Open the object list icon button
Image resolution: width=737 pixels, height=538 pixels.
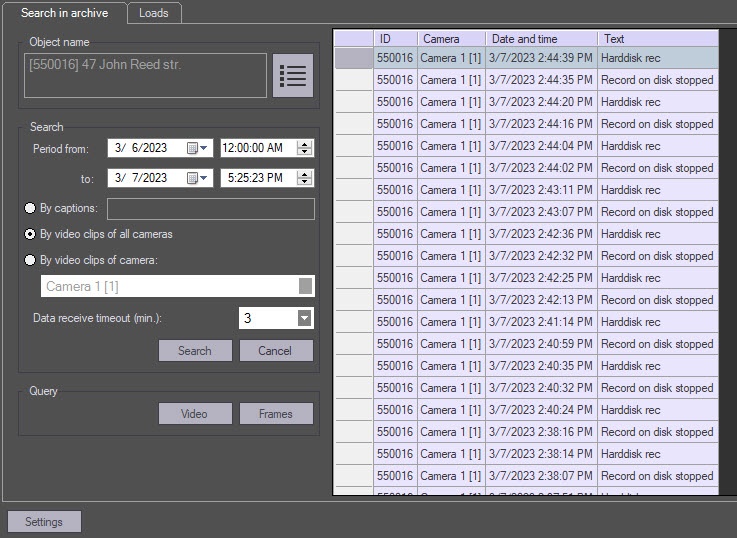pos(293,75)
